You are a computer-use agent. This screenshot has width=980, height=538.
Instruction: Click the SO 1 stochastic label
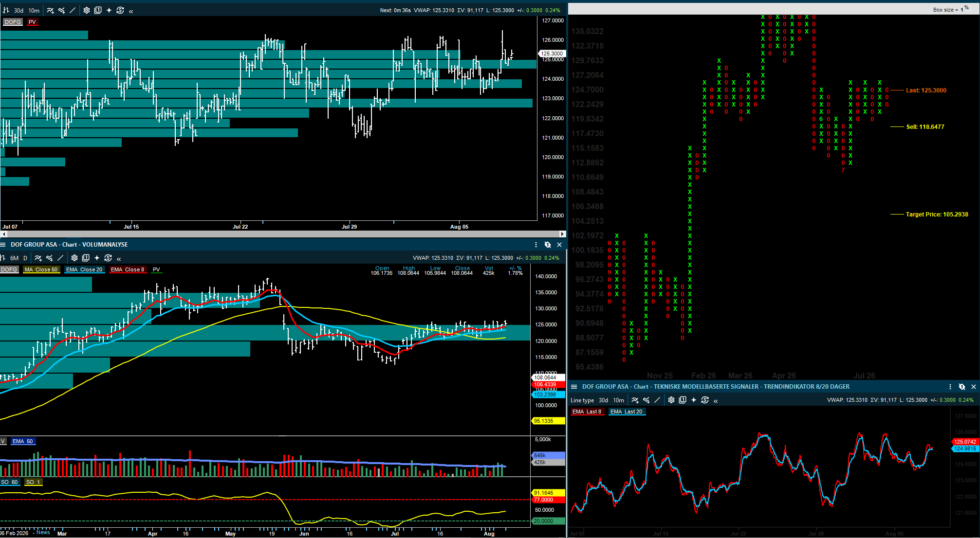33,482
